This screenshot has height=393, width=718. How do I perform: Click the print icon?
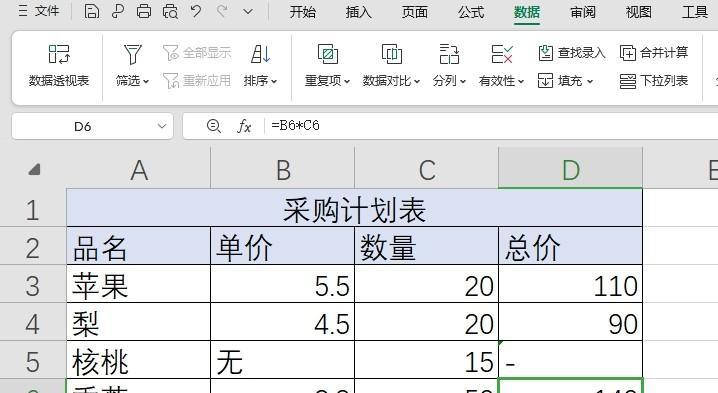[144, 11]
